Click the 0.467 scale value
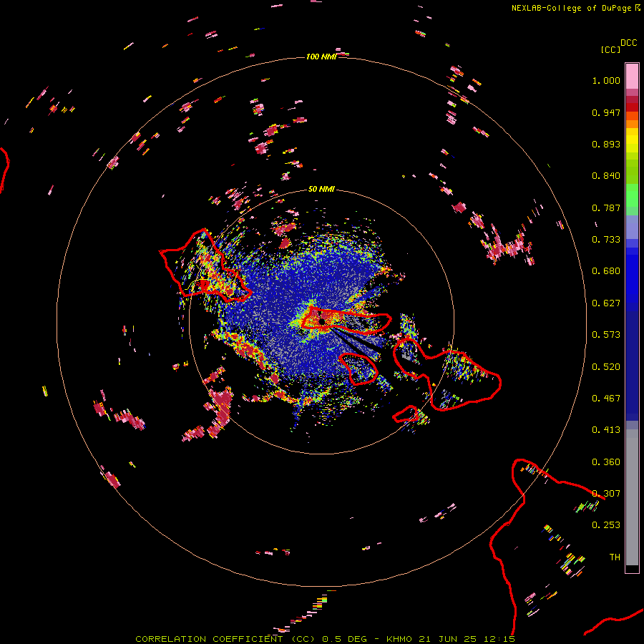644x644 pixels. point(606,399)
